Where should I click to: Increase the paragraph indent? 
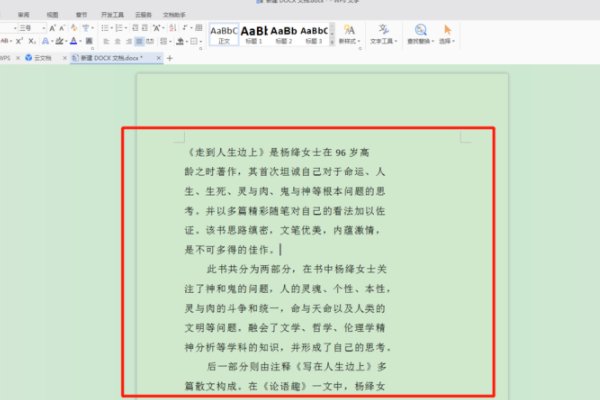click(145, 28)
